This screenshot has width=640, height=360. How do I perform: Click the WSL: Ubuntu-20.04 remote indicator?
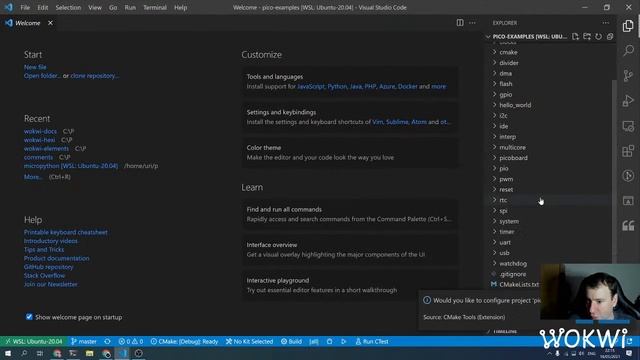(x=34, y=341)
